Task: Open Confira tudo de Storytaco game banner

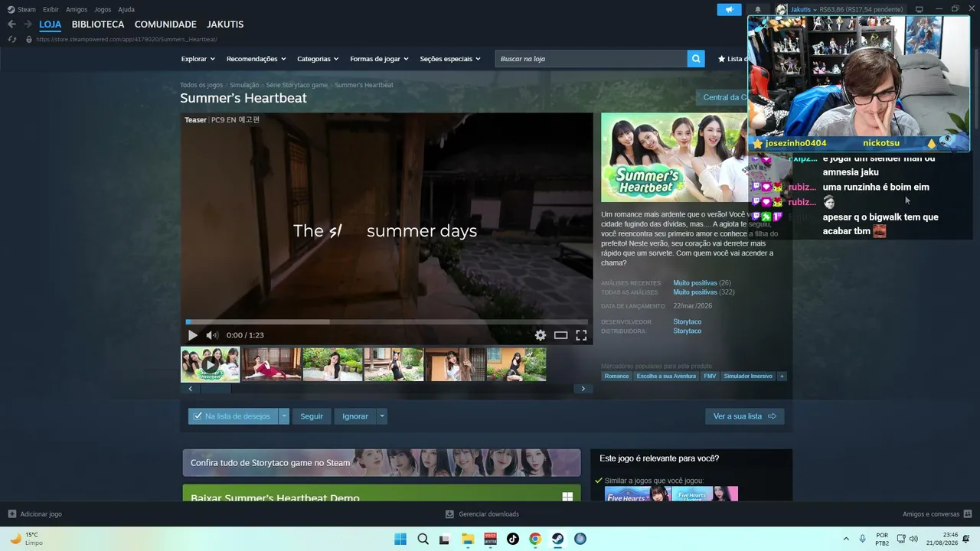Action: 381,463
